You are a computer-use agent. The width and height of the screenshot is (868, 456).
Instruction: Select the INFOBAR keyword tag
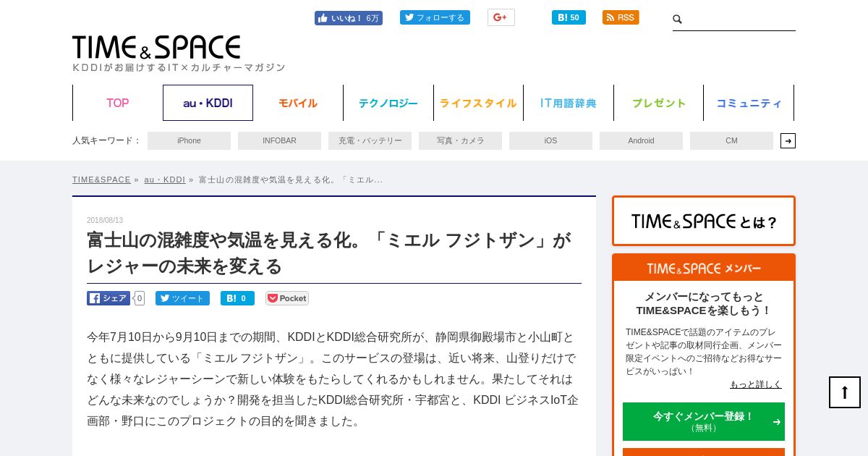pos(279,140)
